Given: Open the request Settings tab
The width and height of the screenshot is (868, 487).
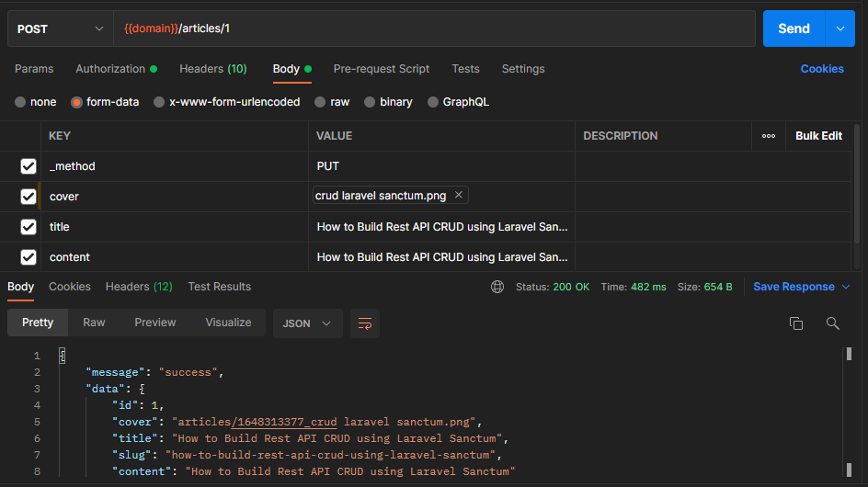Looking at the screenshot, I should pos(523,69).
